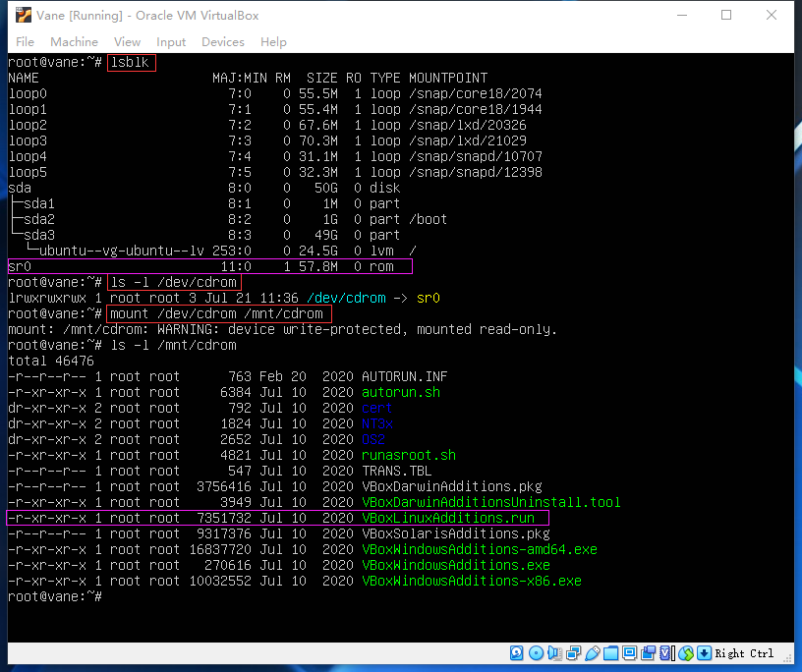Open the hard disk activity indicator

click(517, 653)
